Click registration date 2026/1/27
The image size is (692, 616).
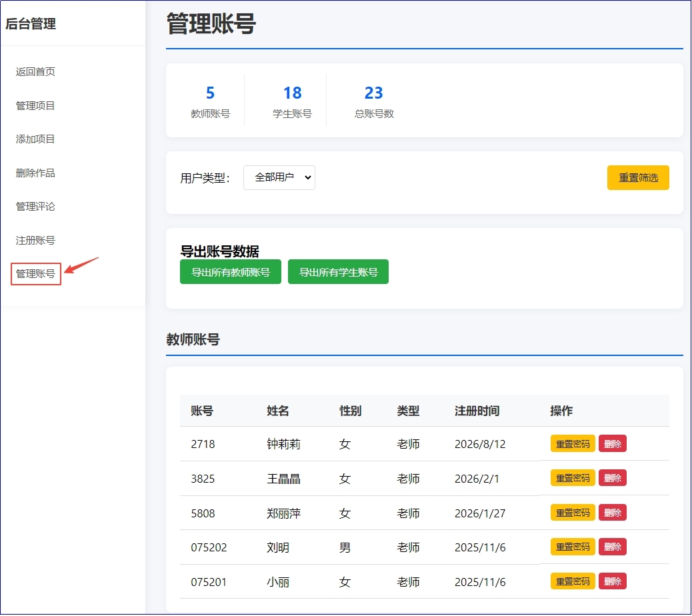click(x=480, y=513)
